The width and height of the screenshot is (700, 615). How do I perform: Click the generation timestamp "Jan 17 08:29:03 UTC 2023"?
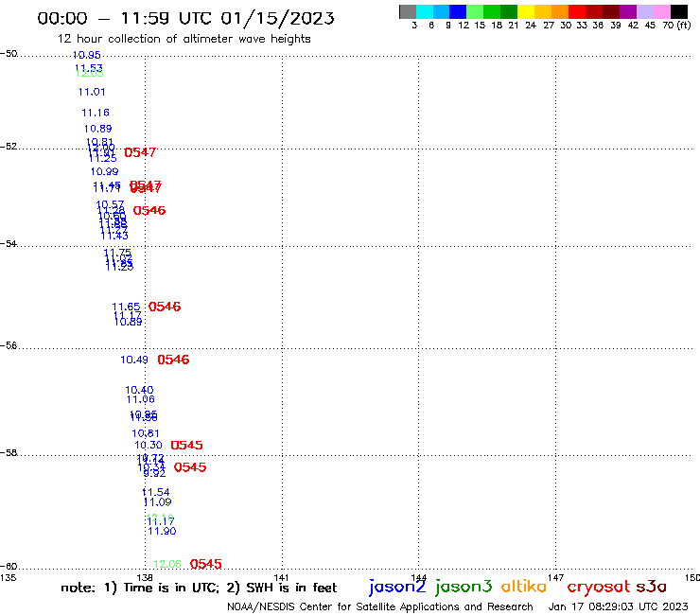coord(618,606)
